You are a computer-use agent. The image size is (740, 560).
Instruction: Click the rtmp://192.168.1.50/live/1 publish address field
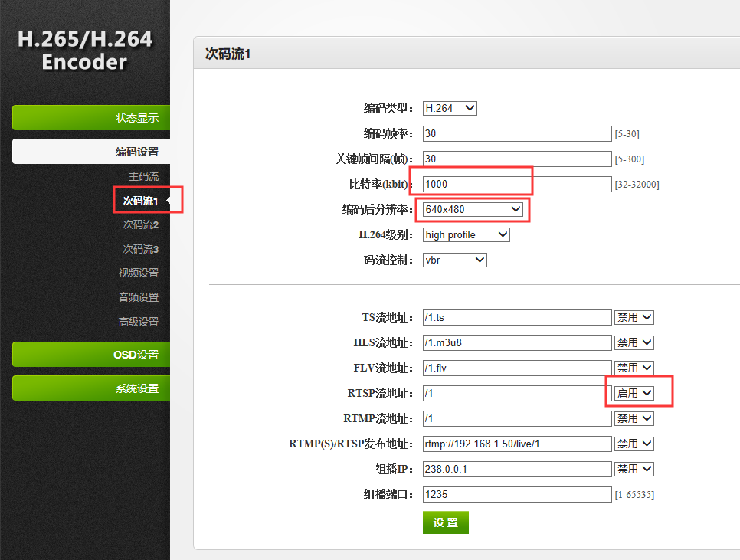pyautogui.click(x=517, y=444)
